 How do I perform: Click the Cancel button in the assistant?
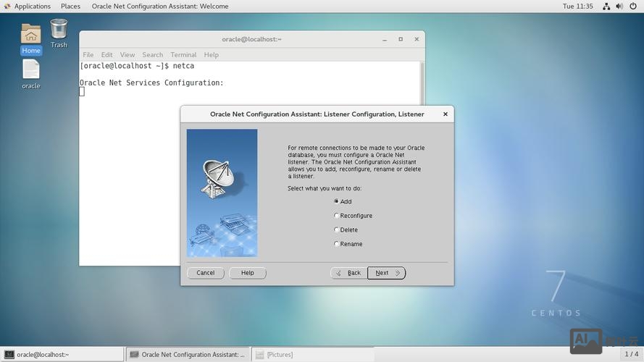(205, 273)
